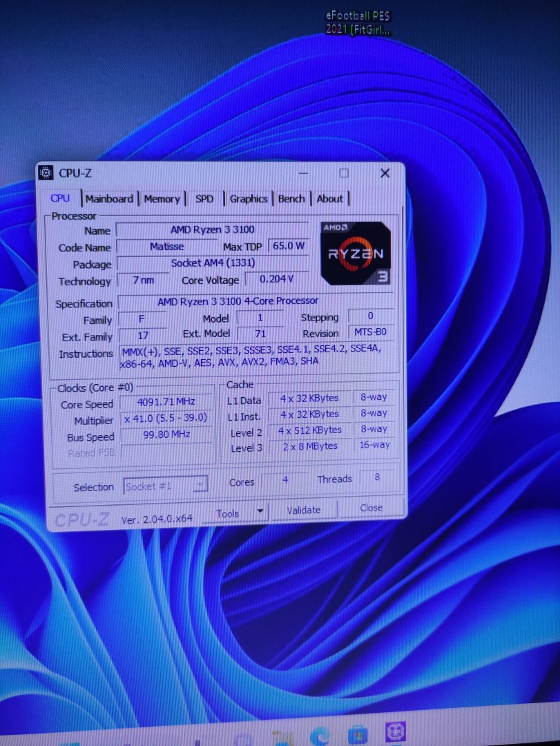This screenshot has height=746, width=560.
Task: Click the Validate button
Action: [x=304, y=510]
